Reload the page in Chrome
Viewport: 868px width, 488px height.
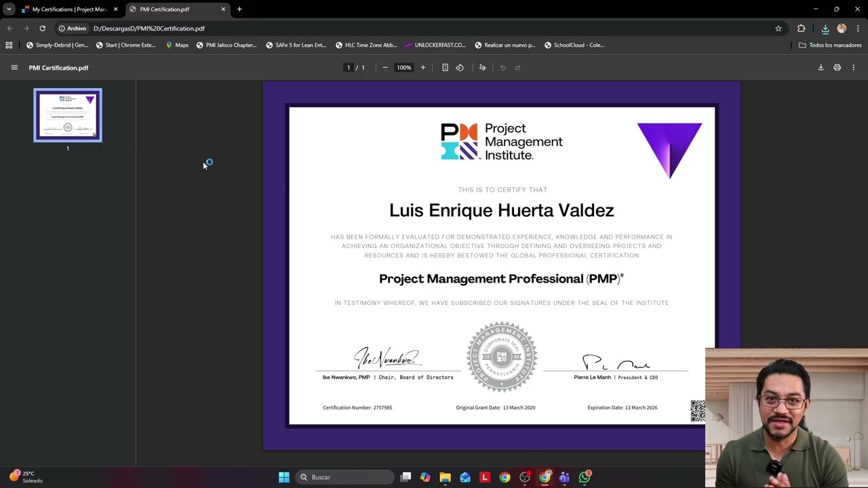(42, 28)
